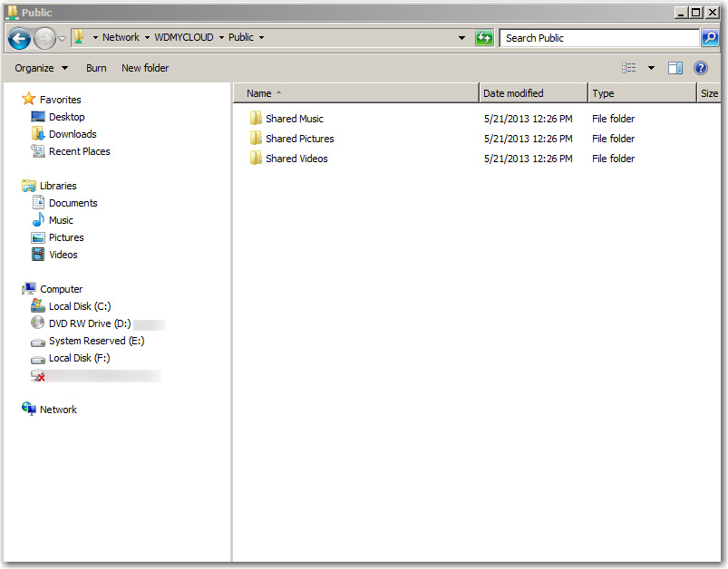Select Public in the address bar path
728x569 pixels.
click(x=241, y=37)
